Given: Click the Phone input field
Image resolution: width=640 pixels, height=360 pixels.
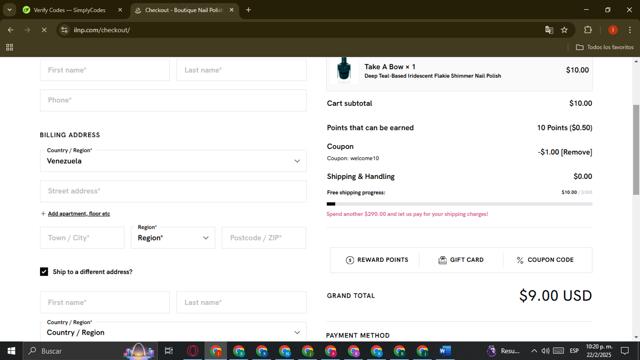Looking at the screenshot, I should click(x=173, y=100).
